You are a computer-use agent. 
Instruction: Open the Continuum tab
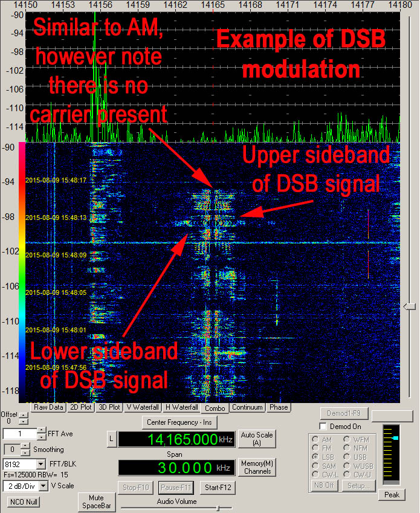click(247, 407)
